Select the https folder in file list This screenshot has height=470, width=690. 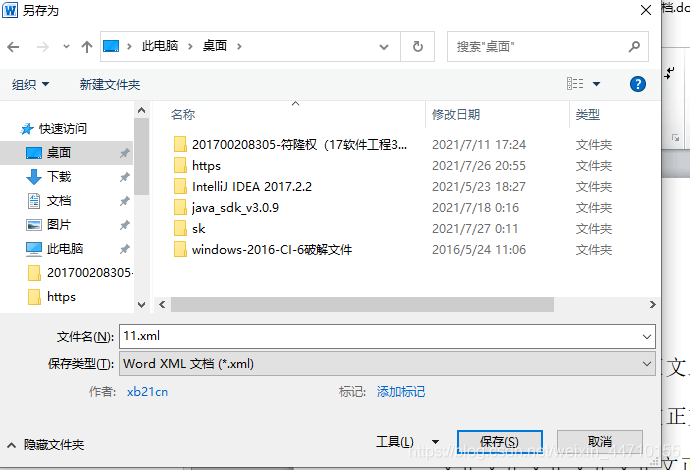tap(206, 165)
